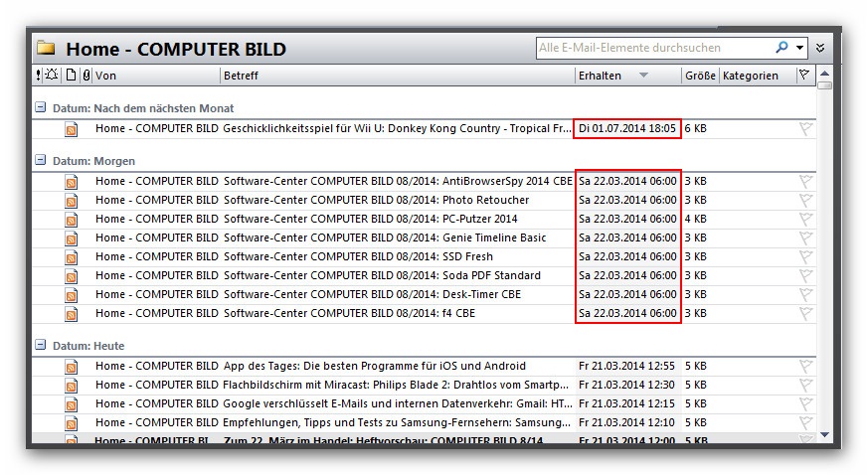
Task: Click the RSS icon of the Donkey Kong item
Action: click(72, 129)
